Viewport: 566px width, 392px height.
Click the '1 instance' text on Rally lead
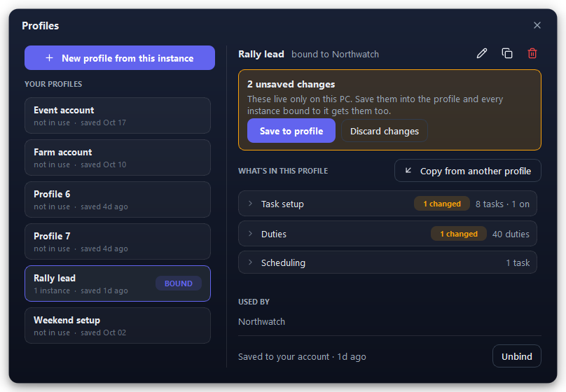coord(52,290)
